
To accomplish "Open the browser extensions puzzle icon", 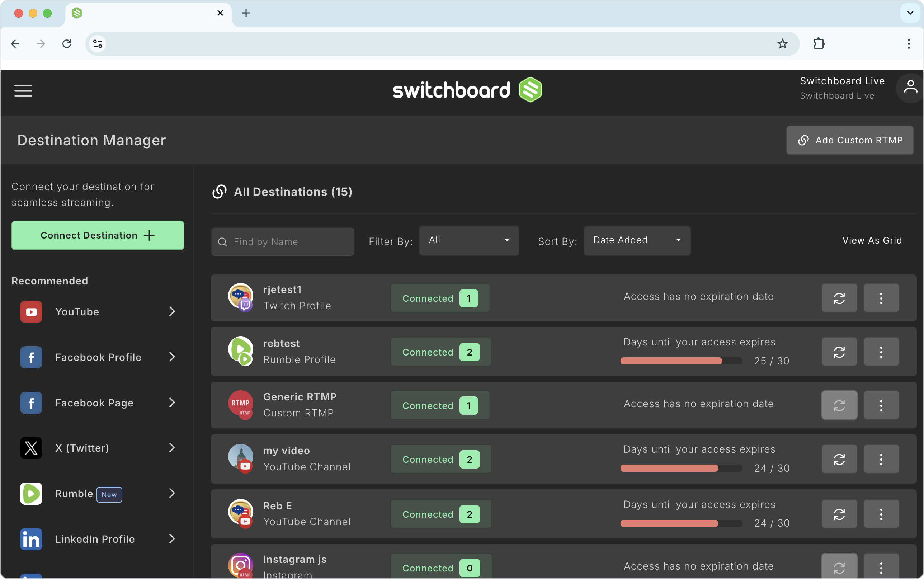I will (819, 44).
